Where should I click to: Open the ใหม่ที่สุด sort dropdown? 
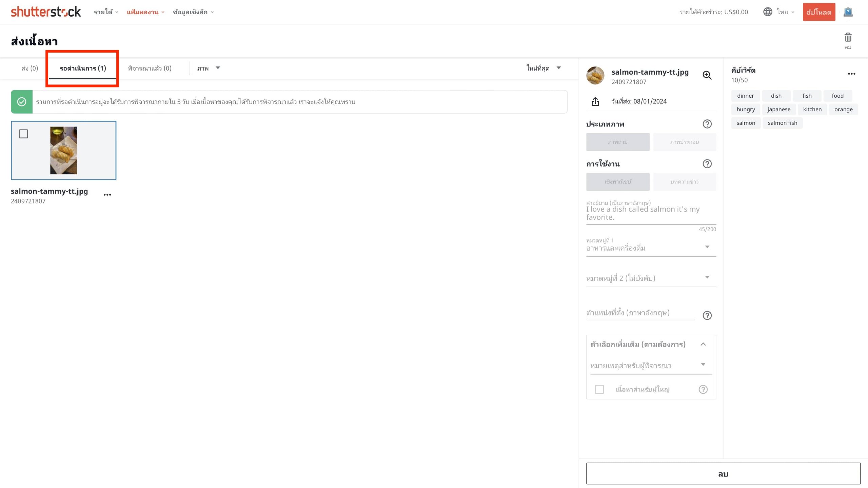point(544,68)
